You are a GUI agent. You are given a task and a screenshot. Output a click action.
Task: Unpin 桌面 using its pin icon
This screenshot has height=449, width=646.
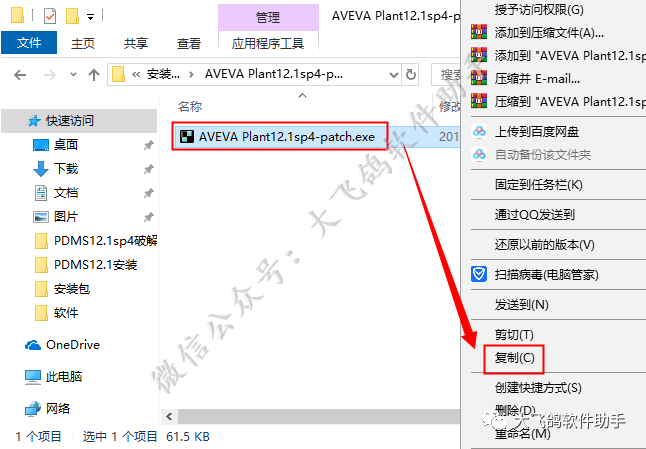(149, 145)
